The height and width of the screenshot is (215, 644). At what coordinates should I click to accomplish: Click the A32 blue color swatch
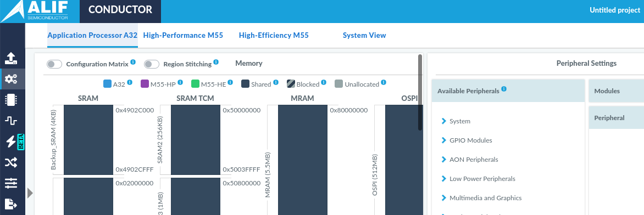coord(107,84)
